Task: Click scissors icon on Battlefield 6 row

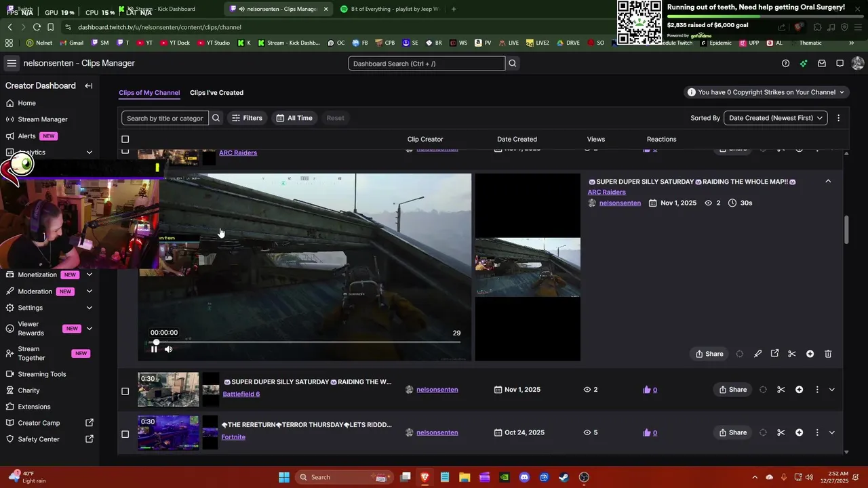Action: [x=781, y=390]
